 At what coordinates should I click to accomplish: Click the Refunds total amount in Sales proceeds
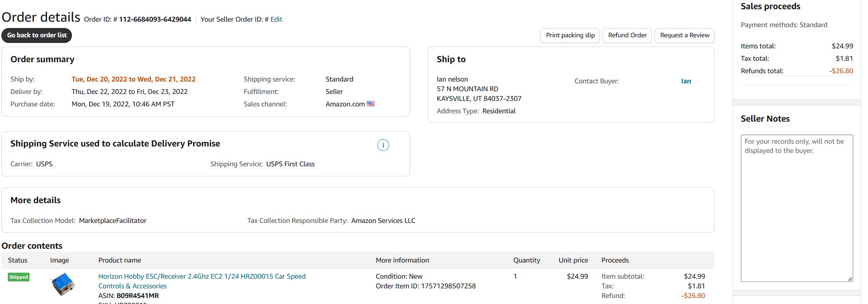pyautogui.click(x=841, y=71)
